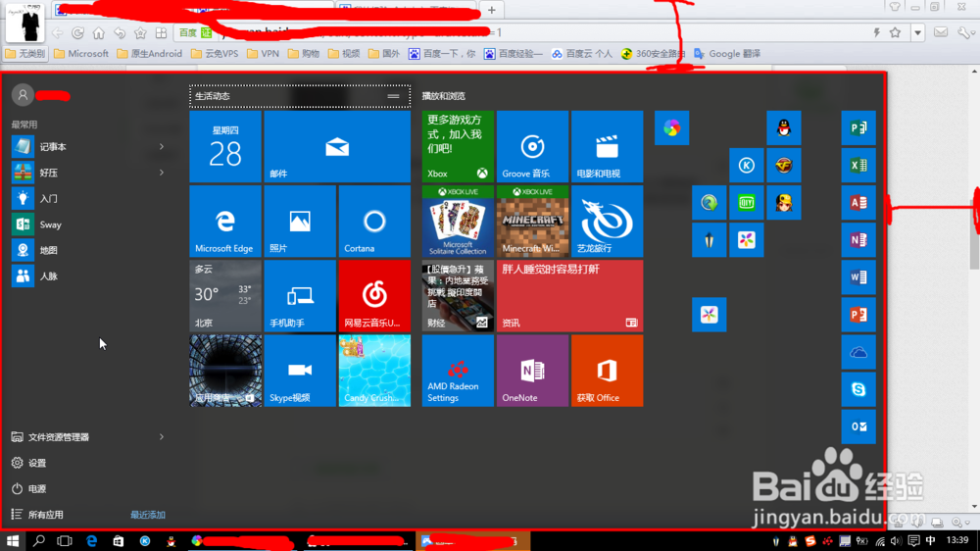Screen dimensions: 980x551
Task: Open the Xbox tile
Action: (458, 147)
